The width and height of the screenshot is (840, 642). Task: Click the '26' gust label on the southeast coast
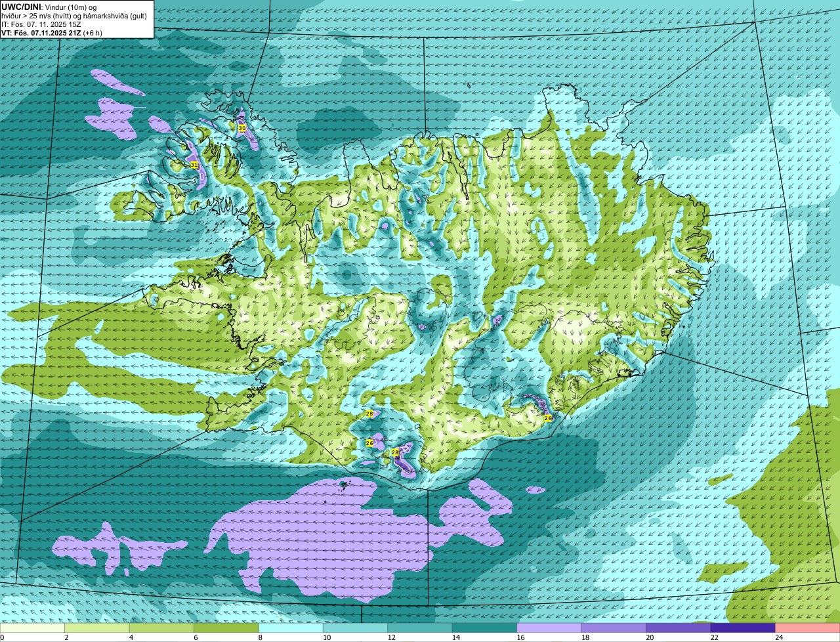click(x=549, y=417)
